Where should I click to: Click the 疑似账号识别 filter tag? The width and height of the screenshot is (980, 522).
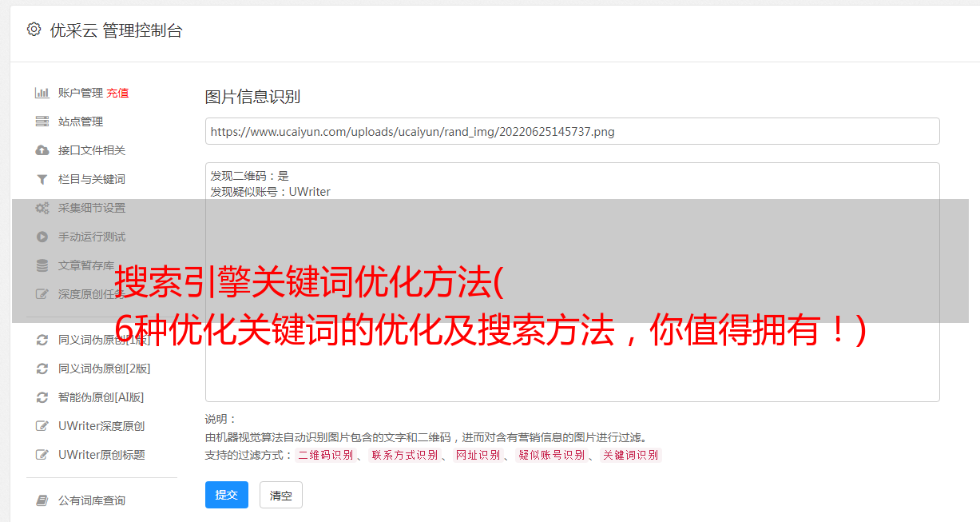tap(552, 455)
